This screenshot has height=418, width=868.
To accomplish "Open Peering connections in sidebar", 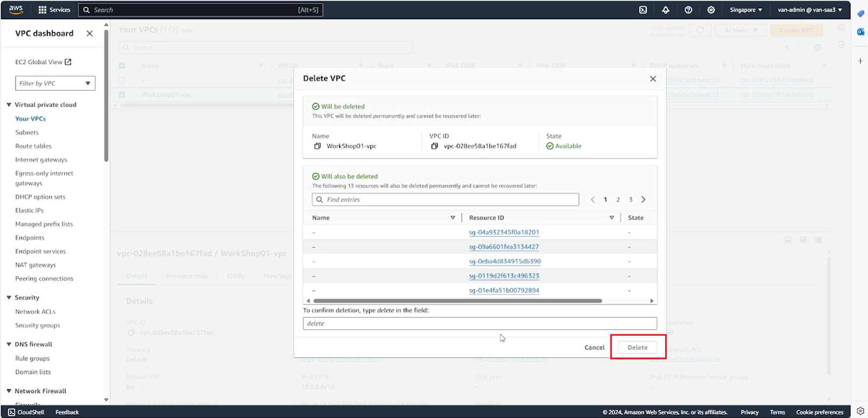I will click(45, 279).
